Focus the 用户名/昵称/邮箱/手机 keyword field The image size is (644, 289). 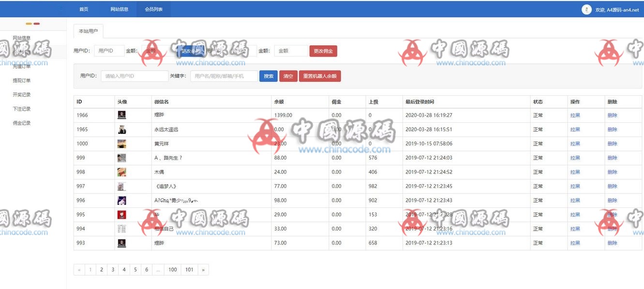pyautogui.click(x=224, y=76)
